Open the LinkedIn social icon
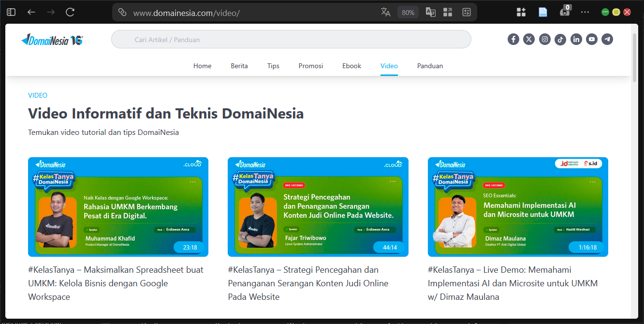The image size is (644, 324). (x=576, y=39)
